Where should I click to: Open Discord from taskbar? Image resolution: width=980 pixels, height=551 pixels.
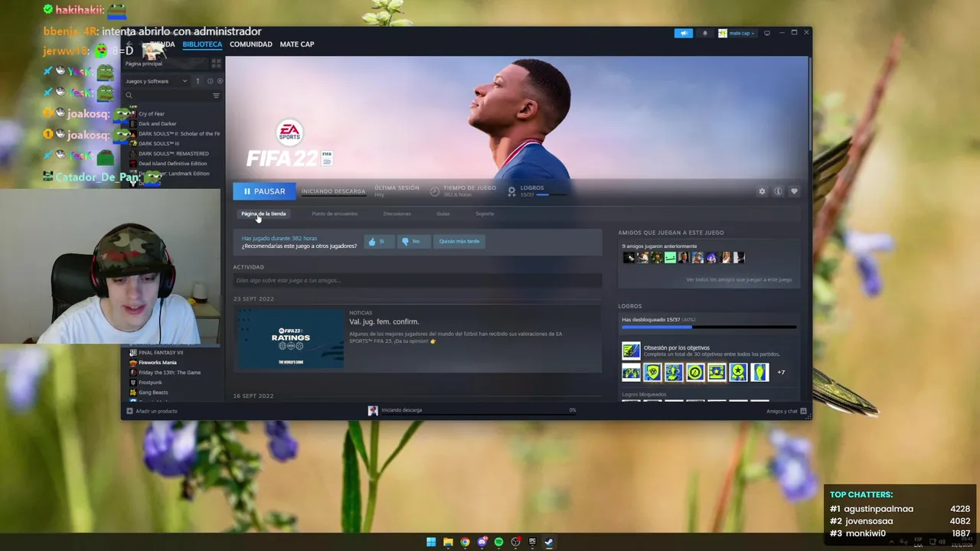point(482,542)
